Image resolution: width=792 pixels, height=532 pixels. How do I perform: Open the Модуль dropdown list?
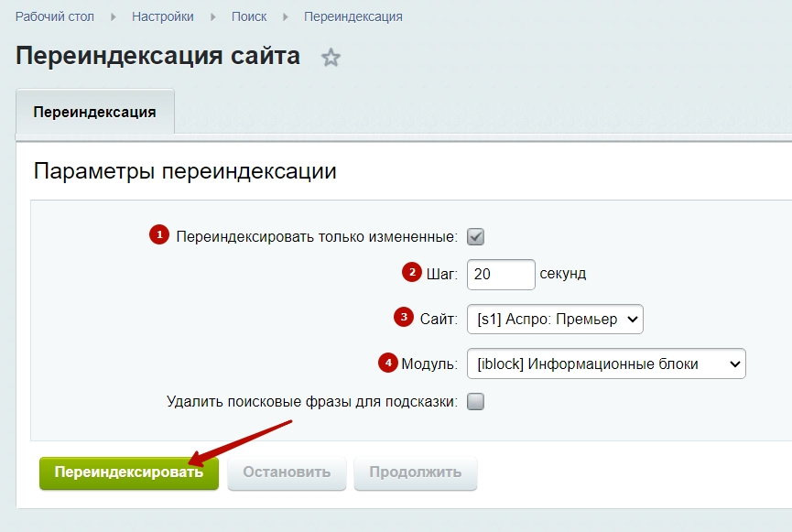pyautogui.click(x=606, y=364)
